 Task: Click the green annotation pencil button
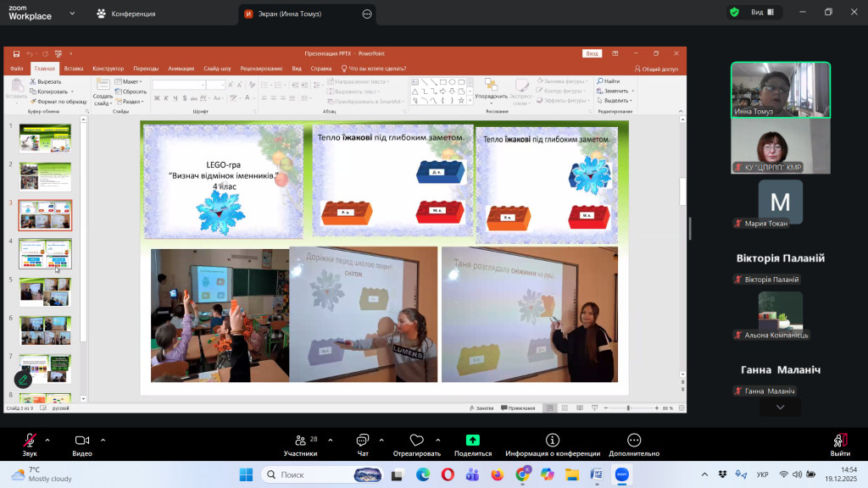coord(23,380)
